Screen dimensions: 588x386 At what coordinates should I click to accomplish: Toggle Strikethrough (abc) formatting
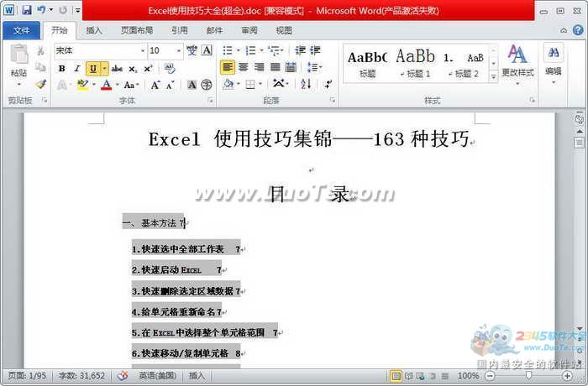117,68
